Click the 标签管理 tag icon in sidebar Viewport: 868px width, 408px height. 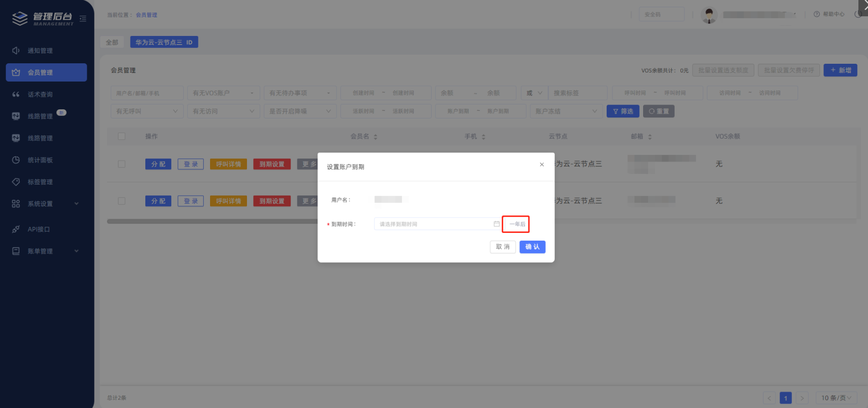coord(16,182)
